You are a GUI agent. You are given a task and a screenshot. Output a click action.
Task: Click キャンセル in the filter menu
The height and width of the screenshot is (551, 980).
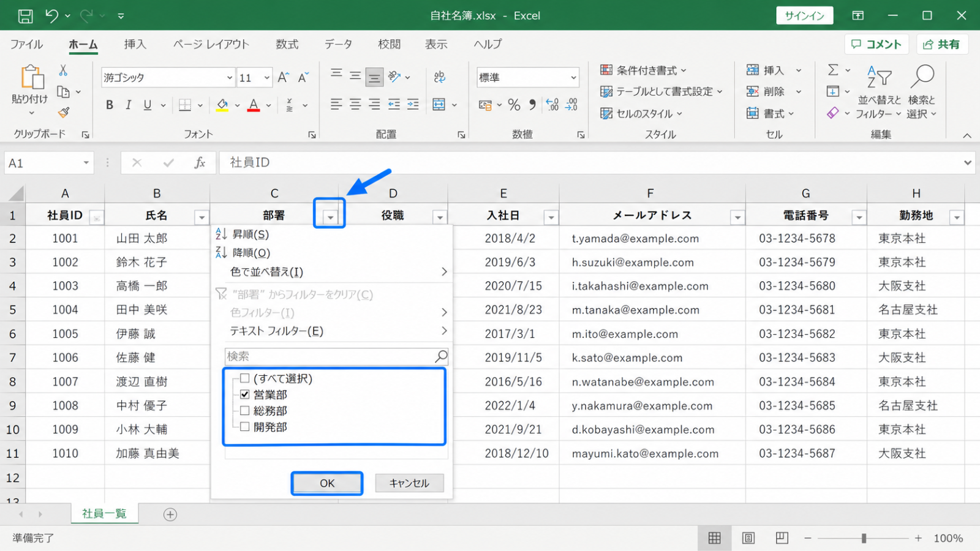(x=409, y=483)
